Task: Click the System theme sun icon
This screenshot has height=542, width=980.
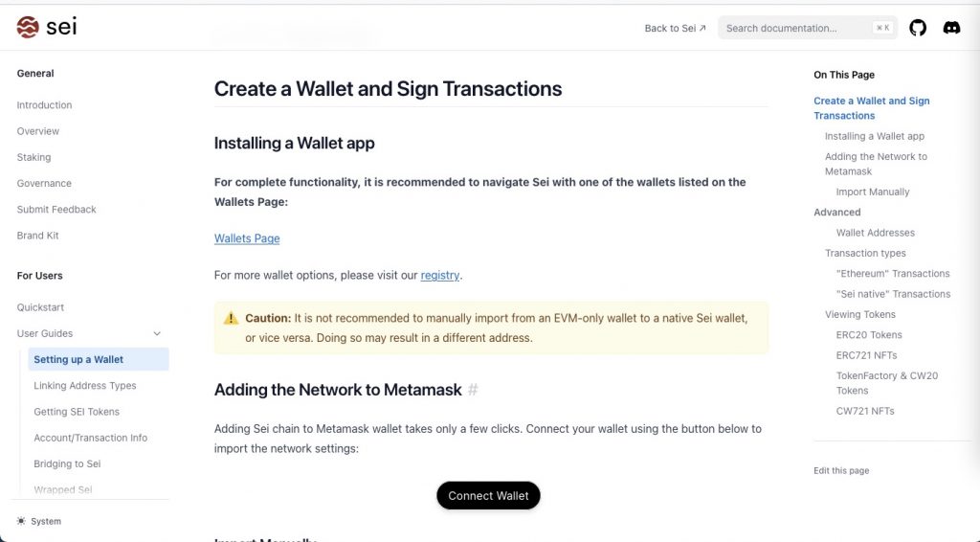Action: point(21,521)
